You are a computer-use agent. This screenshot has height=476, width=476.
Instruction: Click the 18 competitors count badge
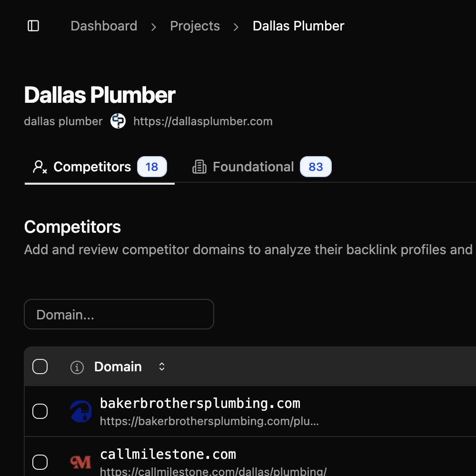click(x=152, y=167)
